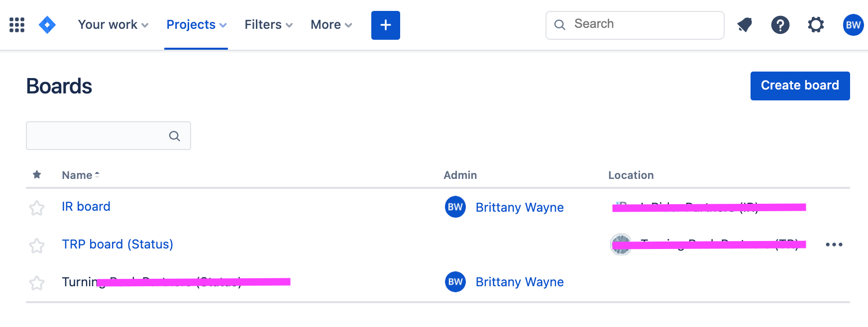The width and height of the screenshot is (868, 327).
Task: Click the blue plus create button
Action: [386, 25]
